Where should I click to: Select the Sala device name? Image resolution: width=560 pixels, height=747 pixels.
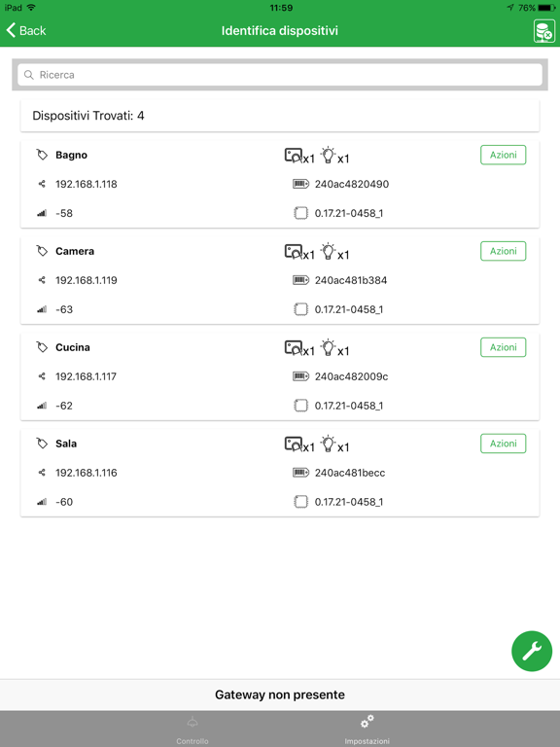[x=66, y=444]
